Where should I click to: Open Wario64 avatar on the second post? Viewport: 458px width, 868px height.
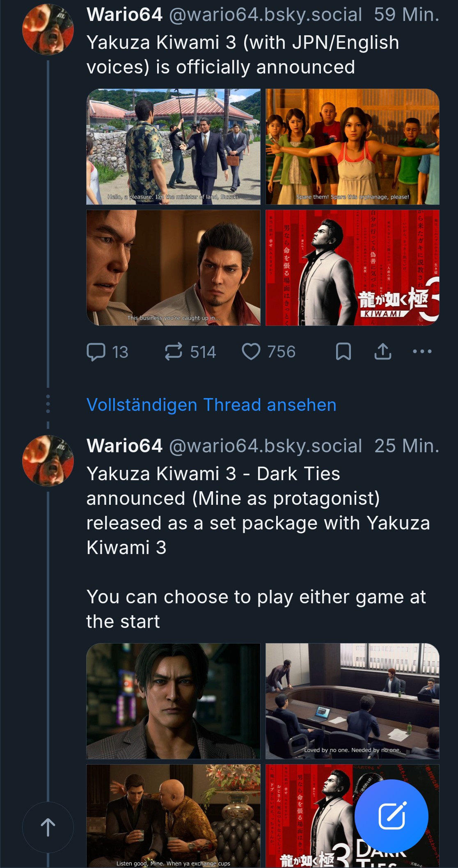click(x=48, y=460)
